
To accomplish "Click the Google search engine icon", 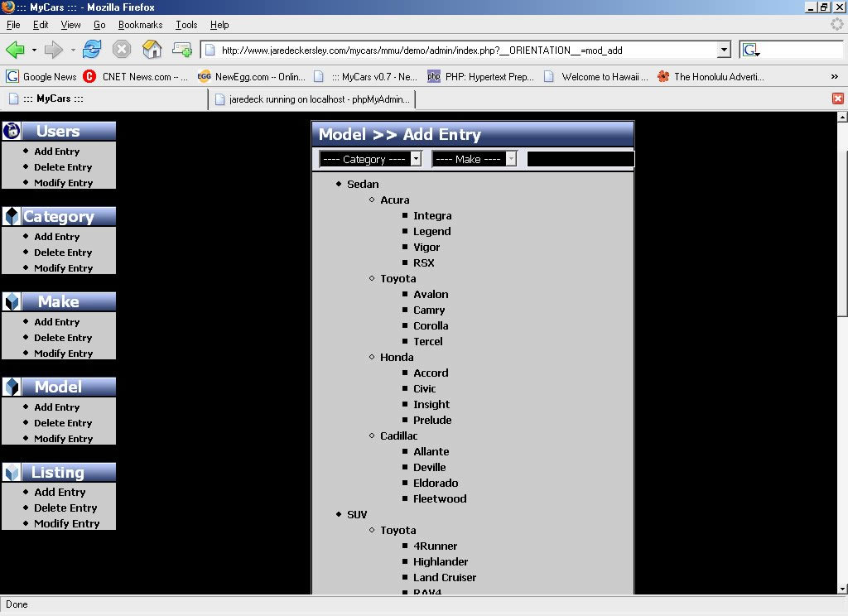I will click(x=750, y=51).
